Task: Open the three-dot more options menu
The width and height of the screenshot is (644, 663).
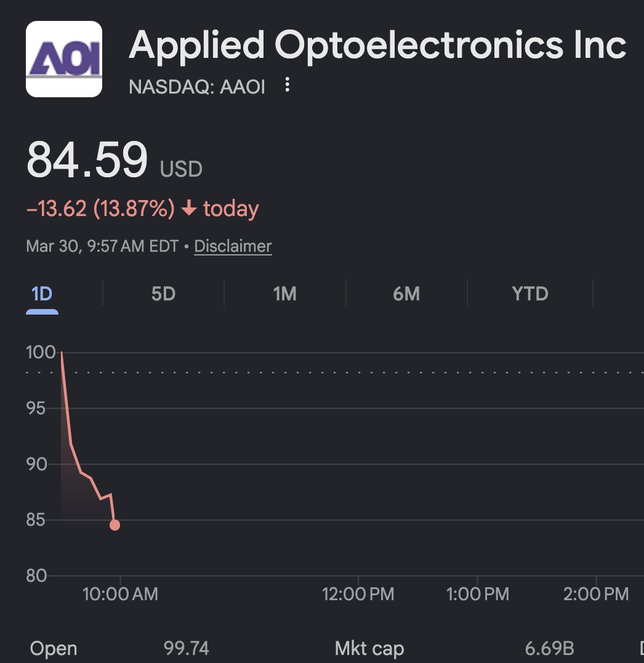Action: point(287,86)
